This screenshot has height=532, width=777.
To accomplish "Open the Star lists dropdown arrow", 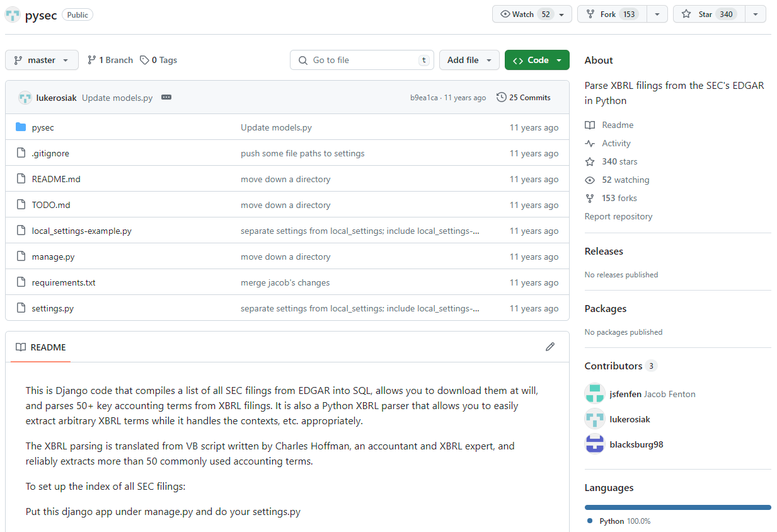I will pyautogui.click(x=756, y=14).
